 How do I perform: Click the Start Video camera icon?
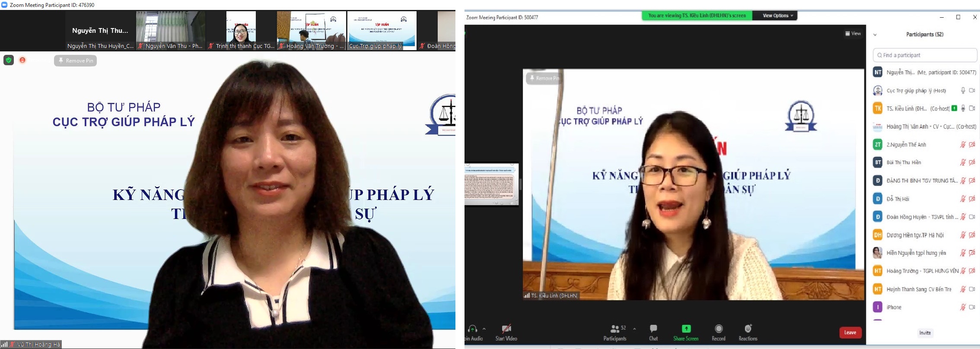pos(506,329)
